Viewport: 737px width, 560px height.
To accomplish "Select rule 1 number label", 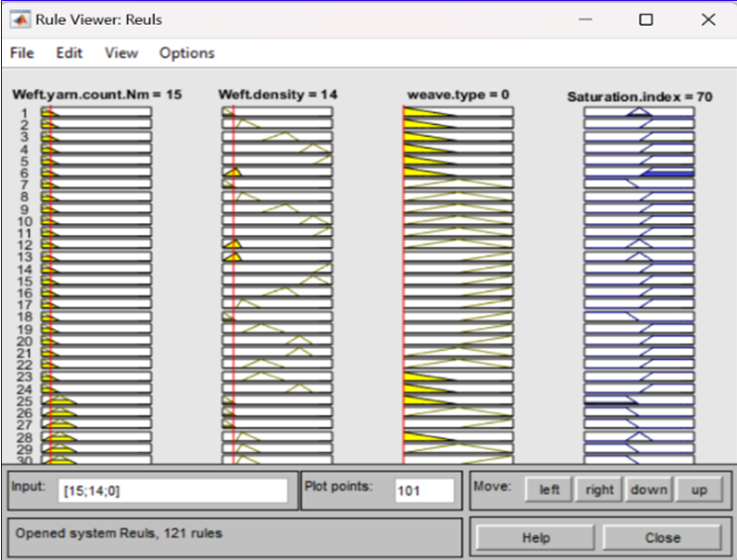I will click(x=25, y=113).
